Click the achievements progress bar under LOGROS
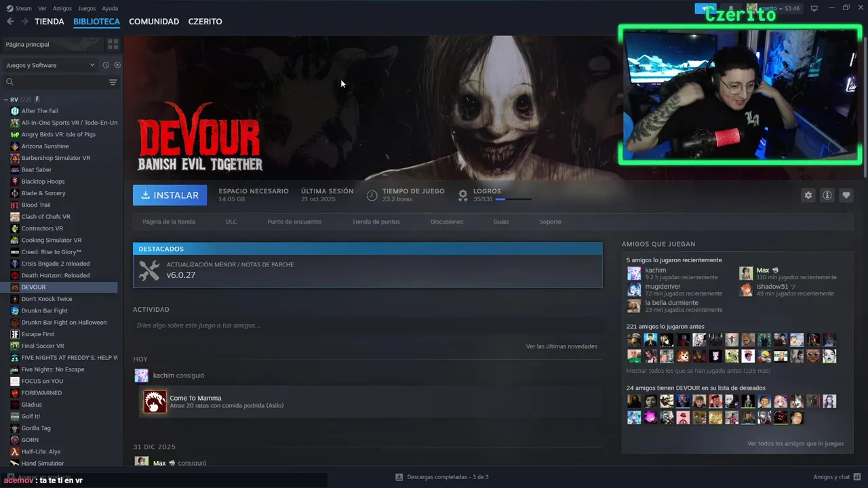 pyautogui.click(x=513, y=199)
